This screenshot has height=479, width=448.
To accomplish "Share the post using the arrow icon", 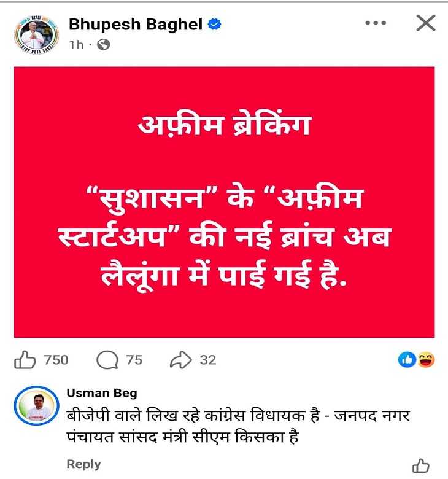I will tap(180, 360).
